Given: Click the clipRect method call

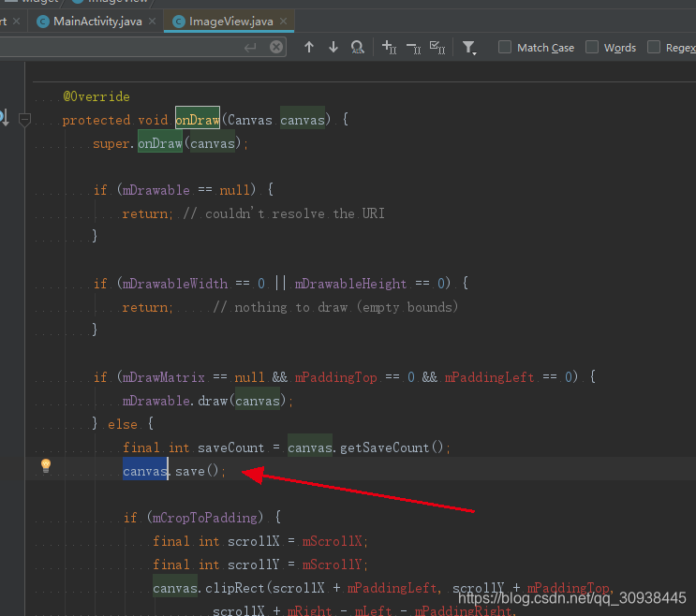Looking at the screenshot, I should pos(234,588).
